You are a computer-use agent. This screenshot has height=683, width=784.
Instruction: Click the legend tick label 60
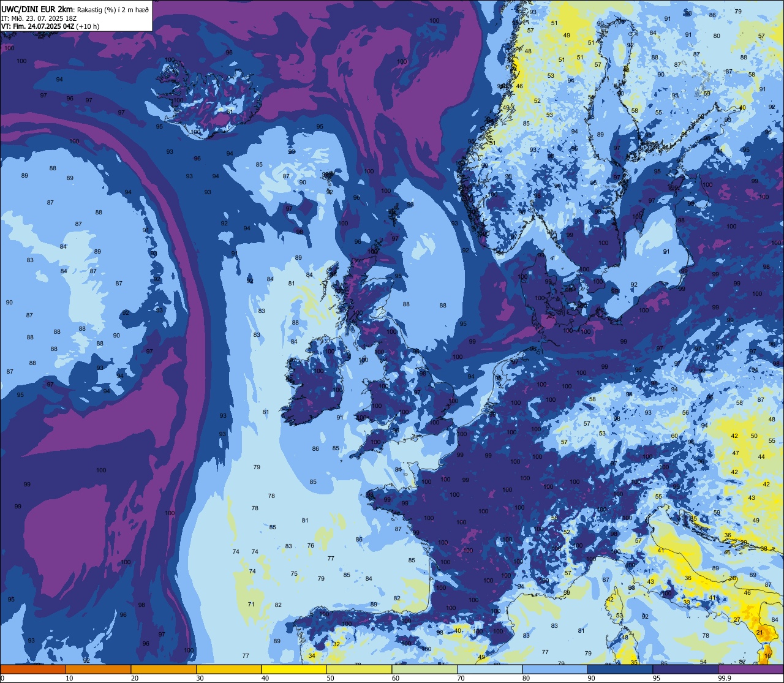coord(396,678)
